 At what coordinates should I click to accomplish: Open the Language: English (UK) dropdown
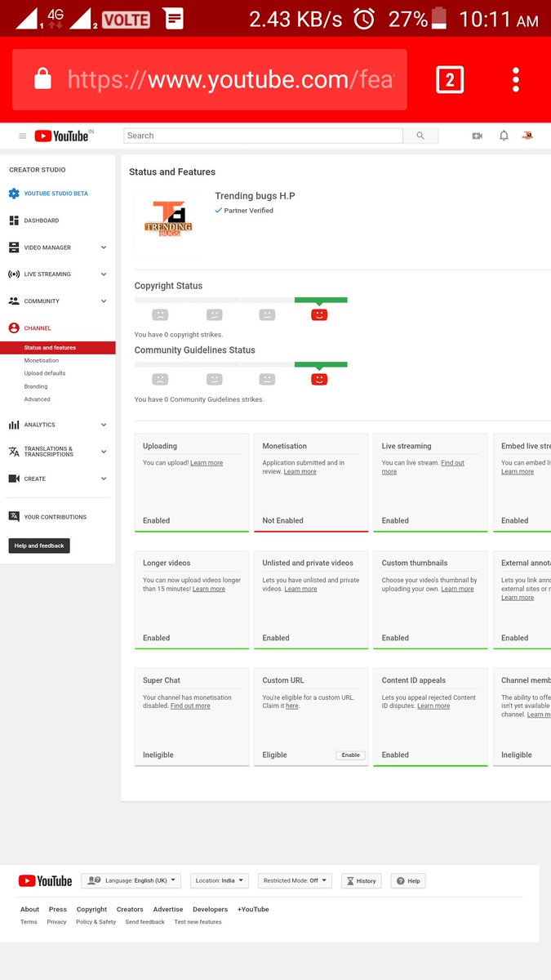pyautogui.click(x=131, y=881)
